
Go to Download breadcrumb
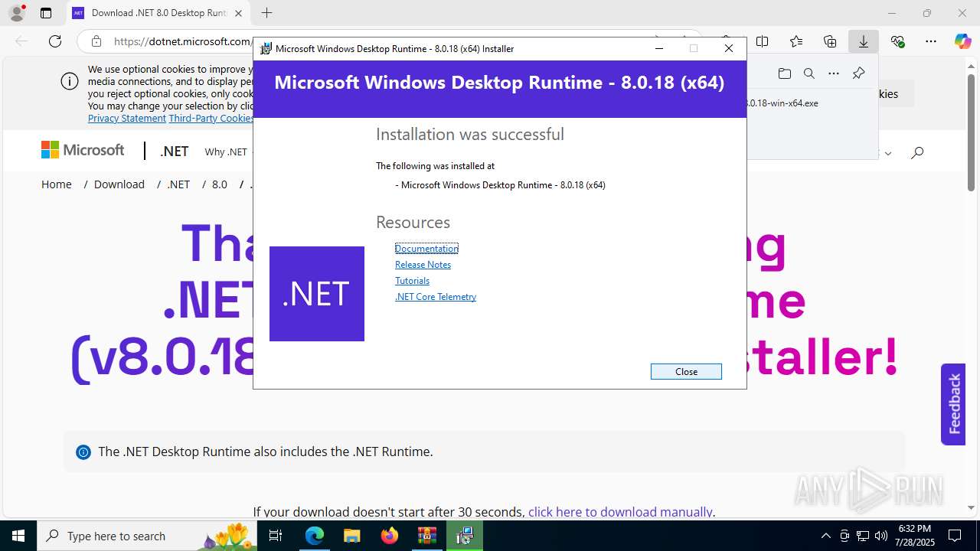tap(119, 184)
